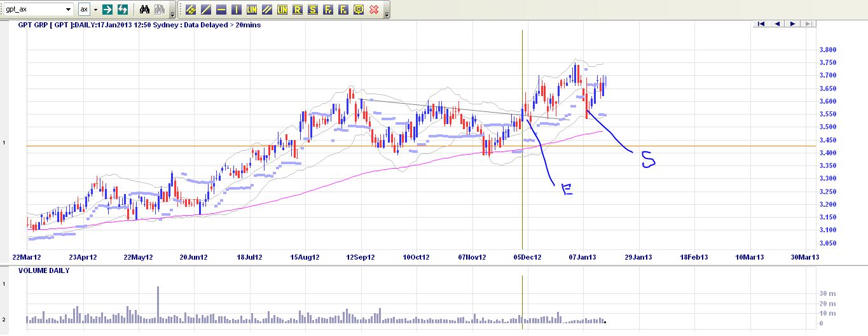
Task: Select the first LIN regression tool
Action: [x=252, y=10]
